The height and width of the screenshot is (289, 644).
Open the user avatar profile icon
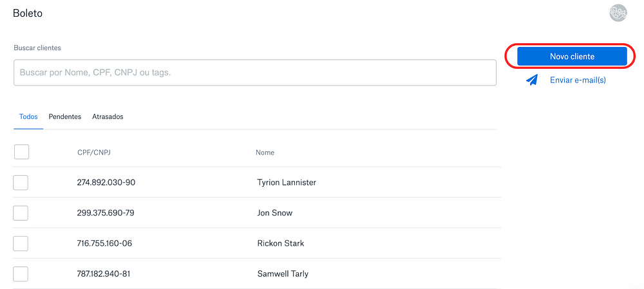point(618,13)
